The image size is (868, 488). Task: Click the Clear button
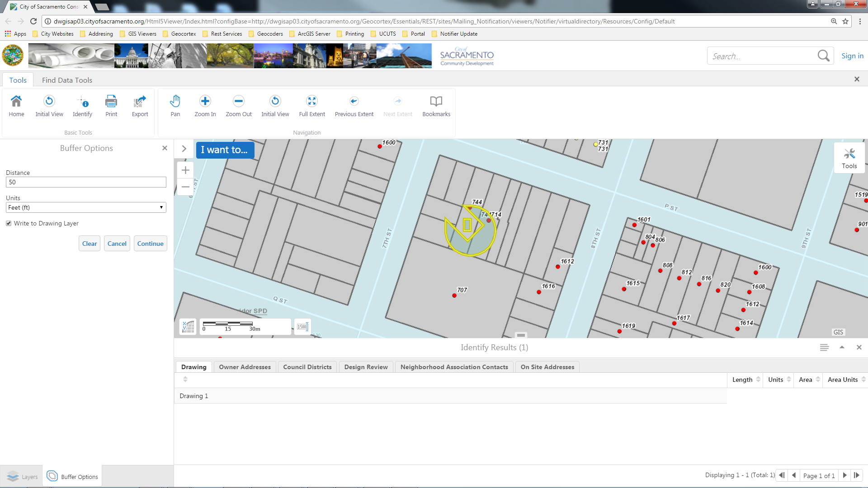(90, 244)
